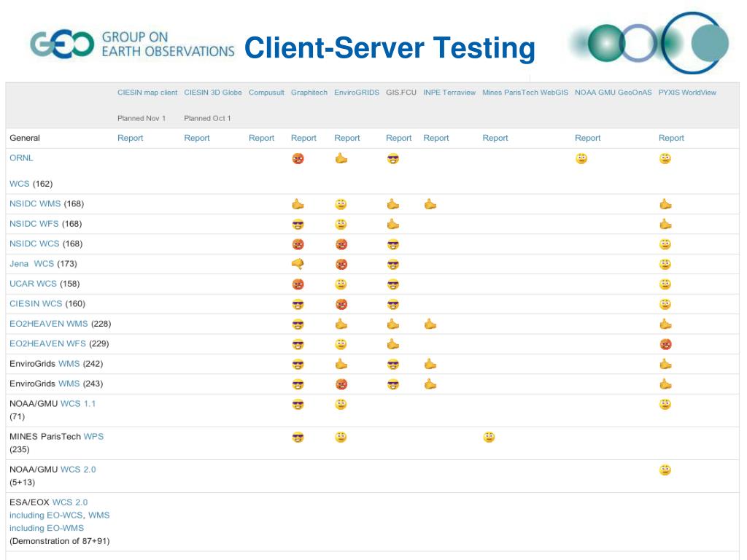Open the GIS.FCU column header link
The width and height of the screenshot is (747, 560).
coord(401,93)
